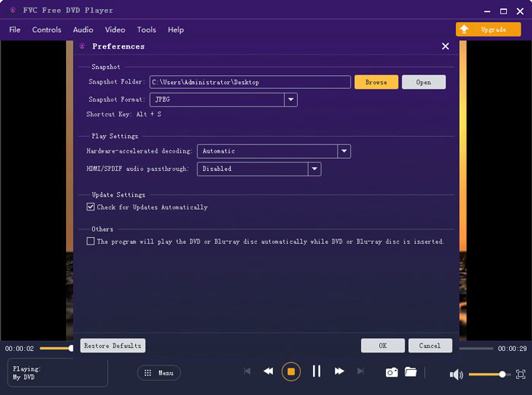The width and height of the screenshot is (532, 395).
Task: Maximize the FVC Free DVD Player window
Action: pos(503,11)
